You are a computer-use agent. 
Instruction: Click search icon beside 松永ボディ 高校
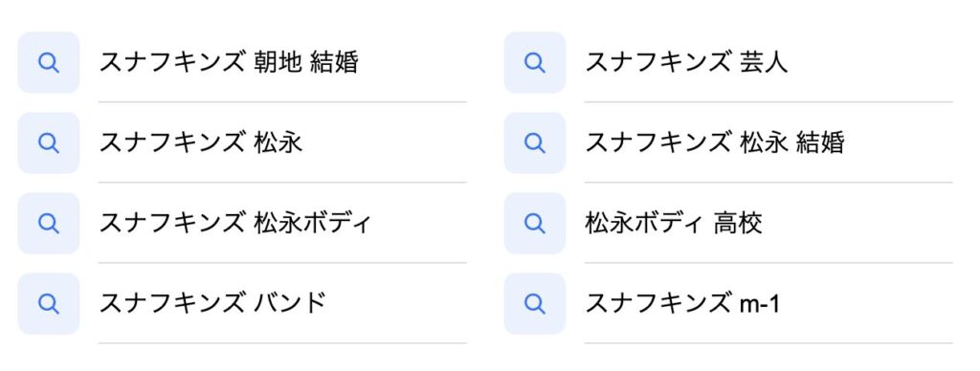pyautogui.click(x=535, y=223)
